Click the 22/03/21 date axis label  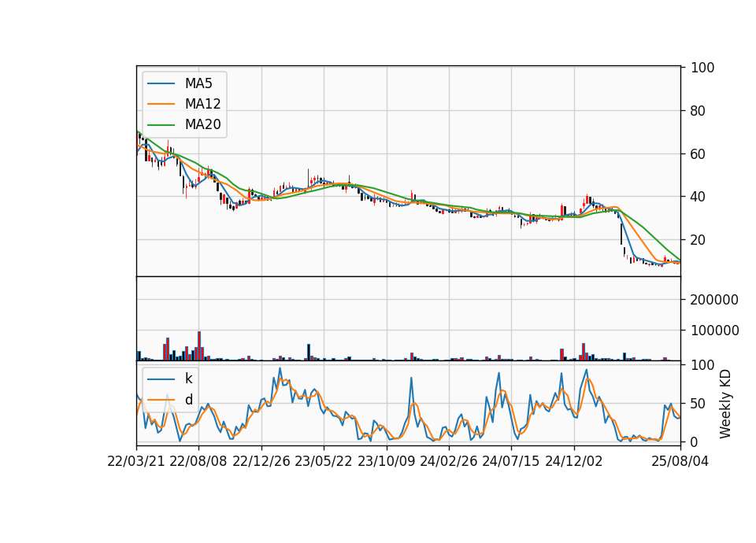[x=136, y=461]
